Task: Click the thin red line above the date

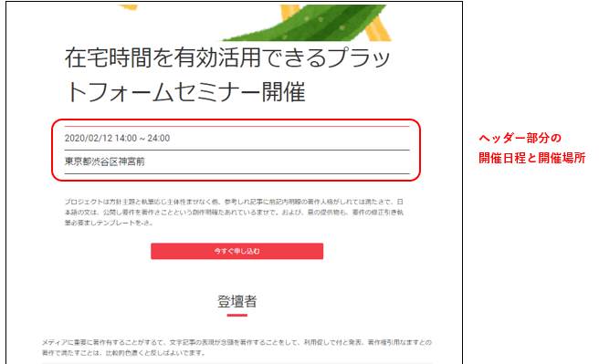Action: [x=236, y=126]
